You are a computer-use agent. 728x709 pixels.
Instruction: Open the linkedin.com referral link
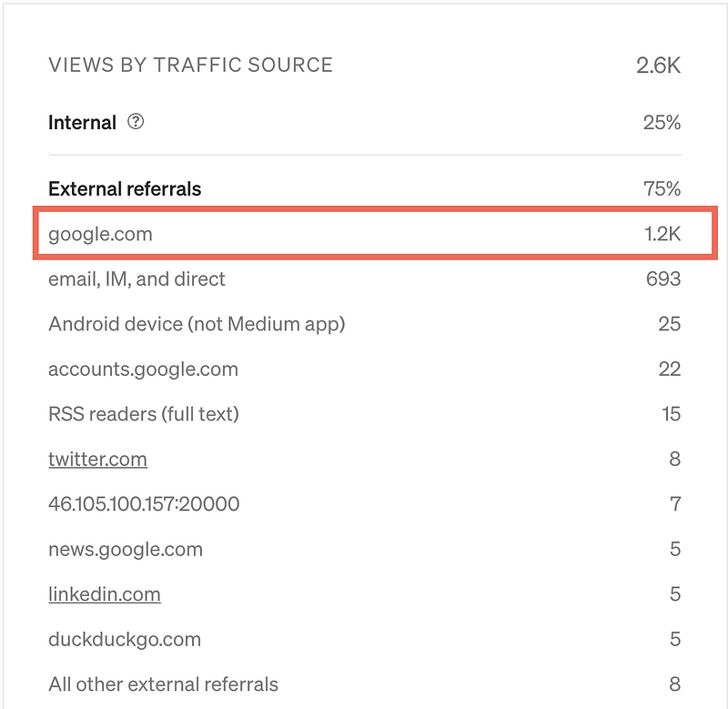click(105, 593)
